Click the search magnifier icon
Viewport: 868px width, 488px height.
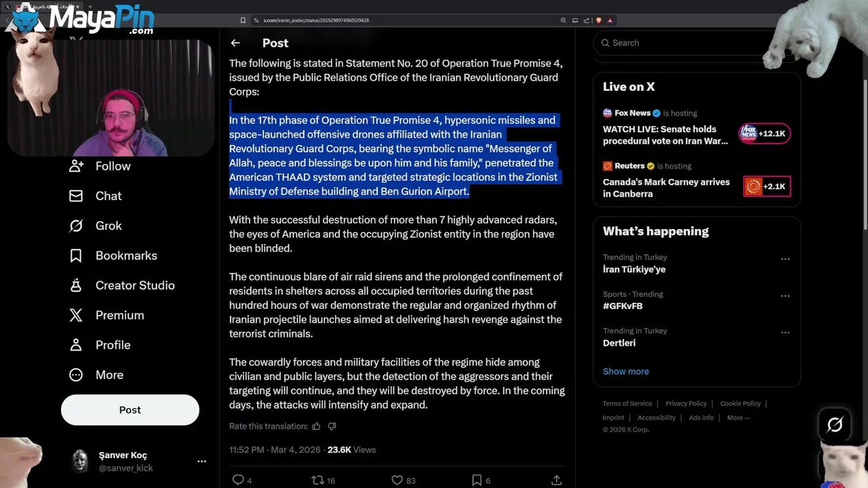click(x=605, y=43)
